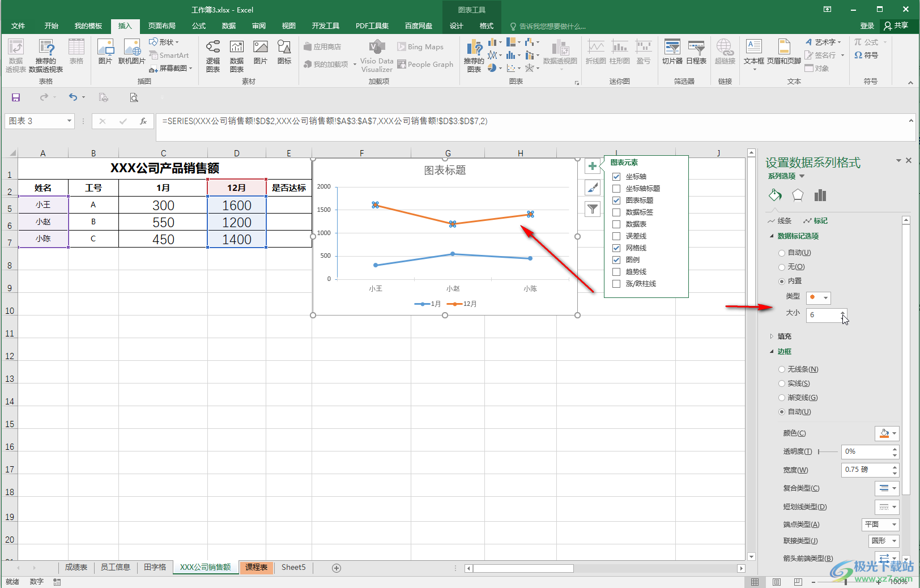Image resolution: width=920 pixels, height=588 pixels.
Task: Open the People Graph add-in
Action: (425, 65)
